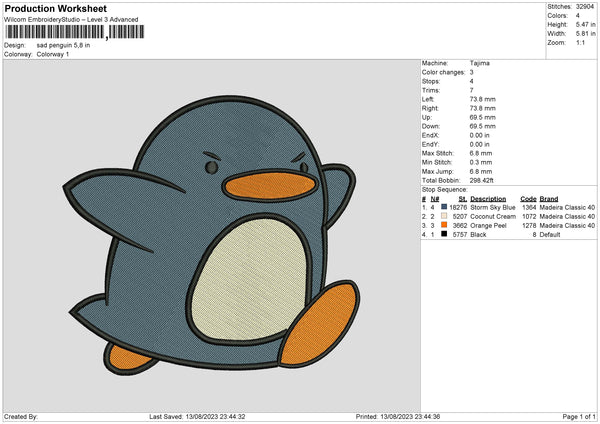Click the 'Production Worksheet' title
The width and height of the screenshot is (600, 424).
55,8
